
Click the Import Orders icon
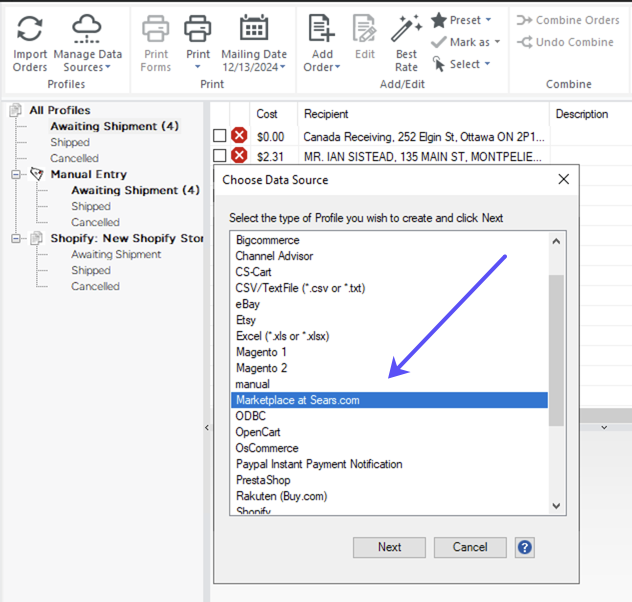click(x=29, y=29)
